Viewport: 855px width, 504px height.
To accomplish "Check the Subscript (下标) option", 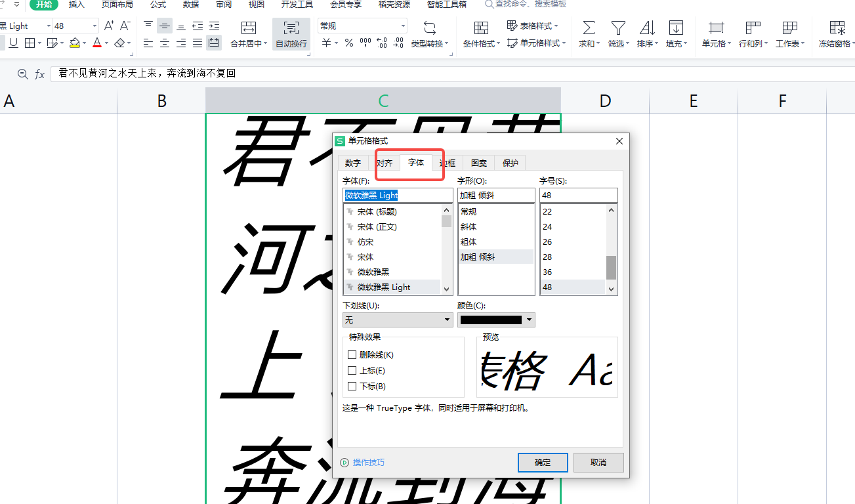I will pos(352,387).
